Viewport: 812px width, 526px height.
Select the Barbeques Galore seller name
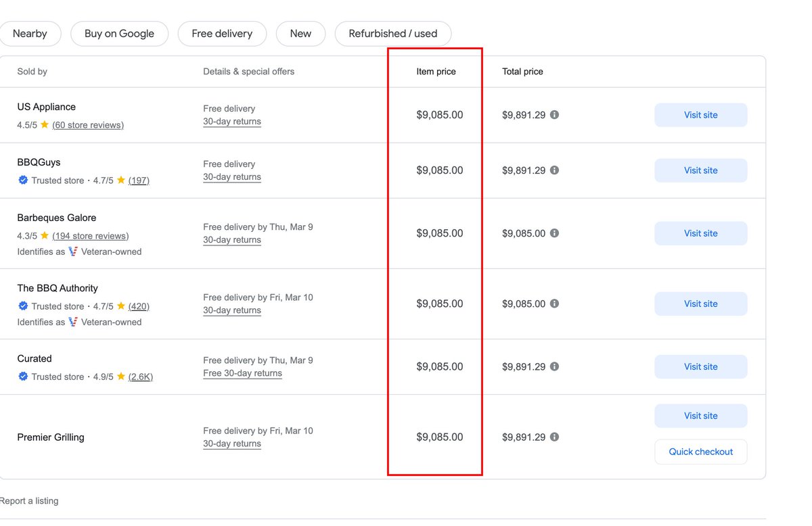coord(57,218)
